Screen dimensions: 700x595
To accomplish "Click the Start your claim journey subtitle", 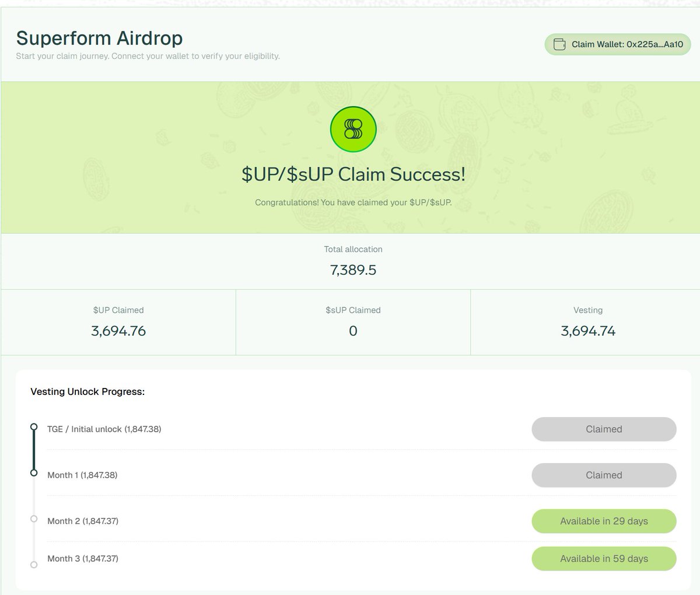I will (148, 57).
